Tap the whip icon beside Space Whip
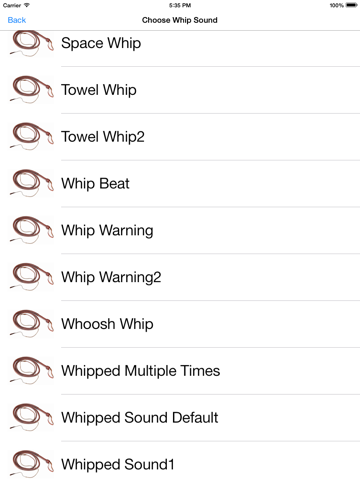Viewport: 360px width, 480px height. tap(31, 43)
